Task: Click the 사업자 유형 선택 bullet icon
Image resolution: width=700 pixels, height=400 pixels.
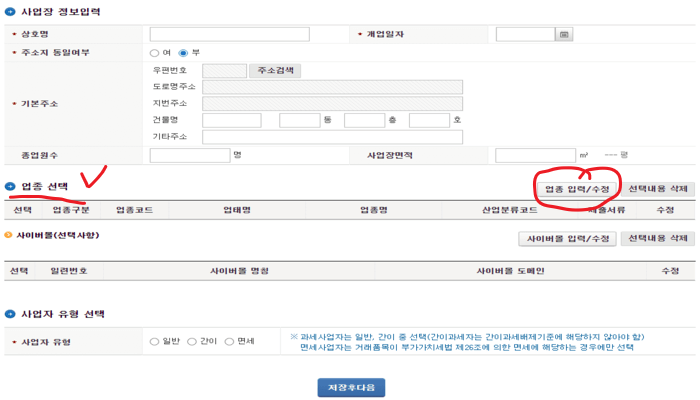Action: (10, 314)
